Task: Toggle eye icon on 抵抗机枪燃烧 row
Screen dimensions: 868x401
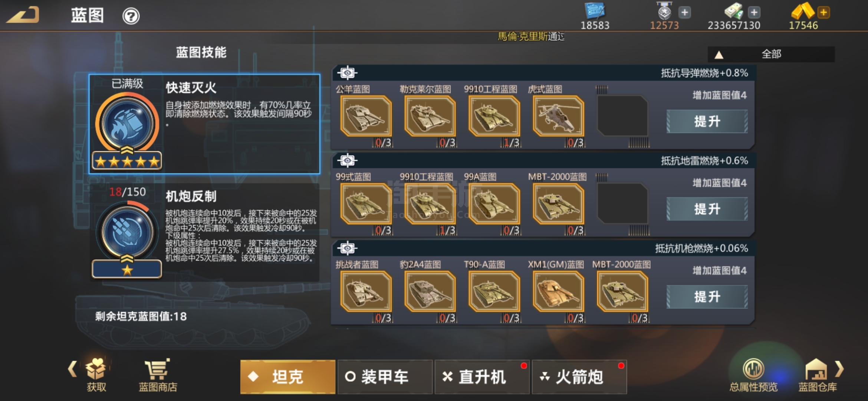Action: click(347, 248)
